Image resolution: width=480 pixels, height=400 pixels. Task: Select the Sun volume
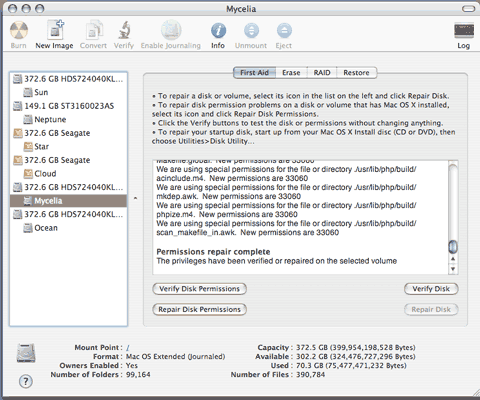pyautogui.click(x=68, y=92)
